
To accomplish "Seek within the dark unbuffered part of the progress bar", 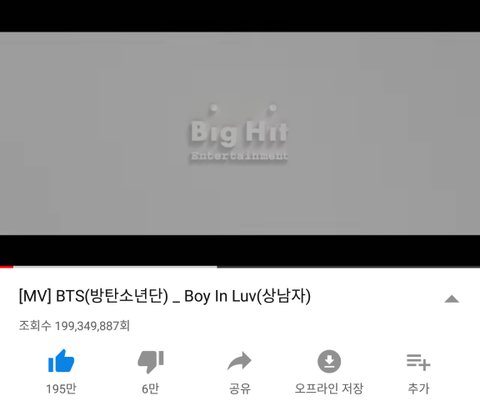I will [348, 267].
